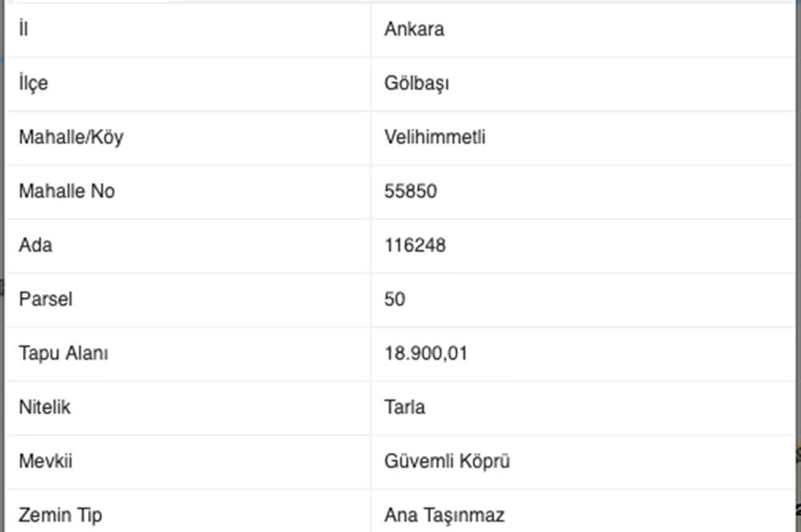This screenshot has height=532, width=801.
Task: Select the Tarla value
Action: pyautogui.click(x=405, y=407)
